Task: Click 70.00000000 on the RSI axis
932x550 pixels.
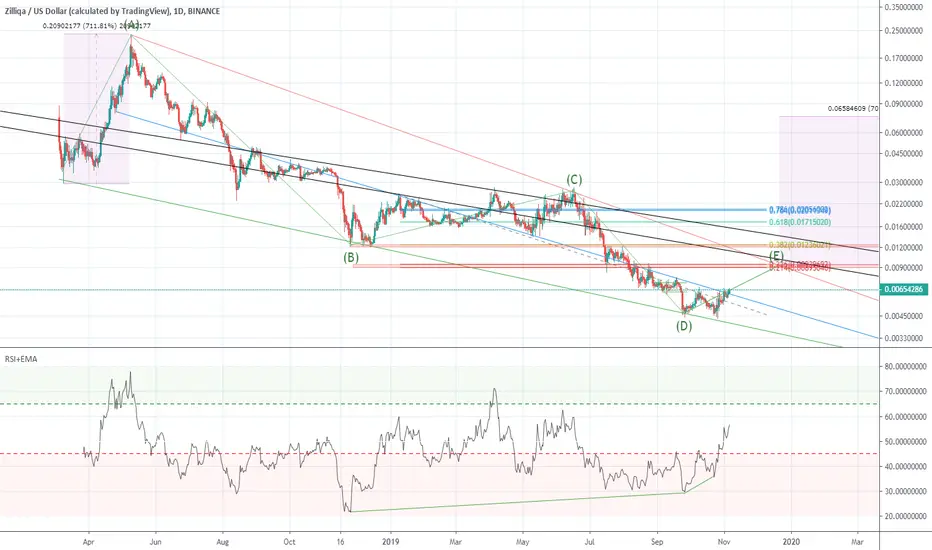Action: tap(905, 391)
